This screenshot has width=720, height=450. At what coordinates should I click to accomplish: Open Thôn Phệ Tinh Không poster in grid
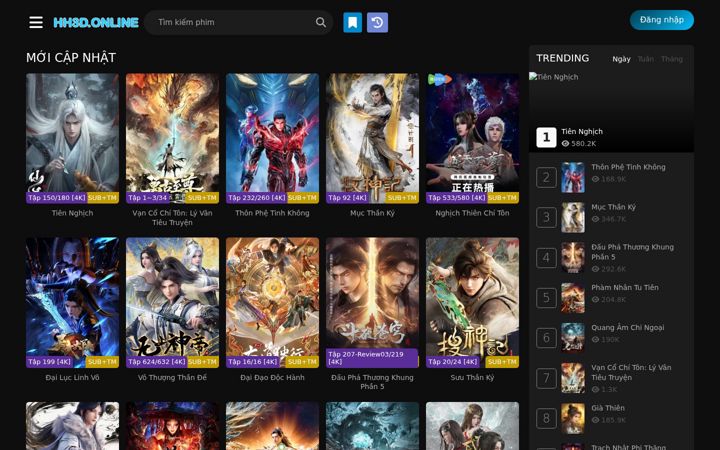[272, 138]
